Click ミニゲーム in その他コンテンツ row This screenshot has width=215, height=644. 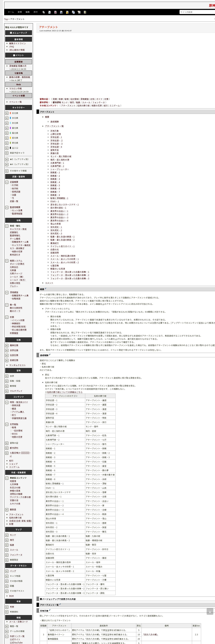click(115, 106)
